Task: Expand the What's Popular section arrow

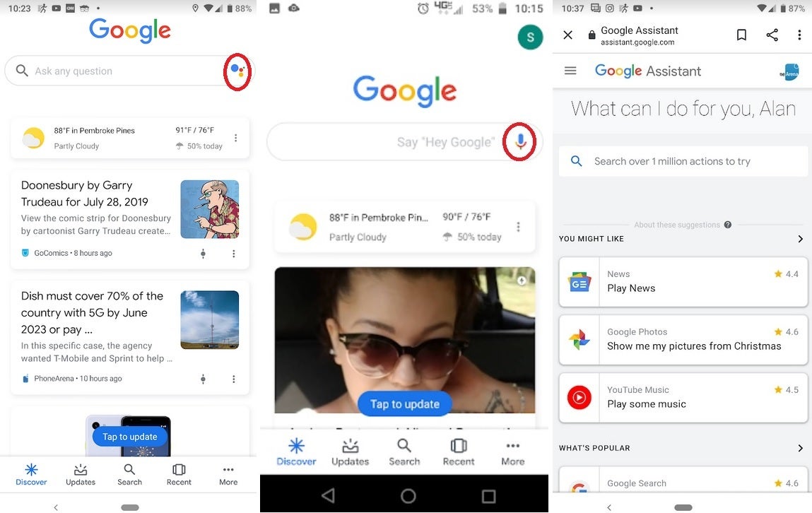Action: pos(800,448)
